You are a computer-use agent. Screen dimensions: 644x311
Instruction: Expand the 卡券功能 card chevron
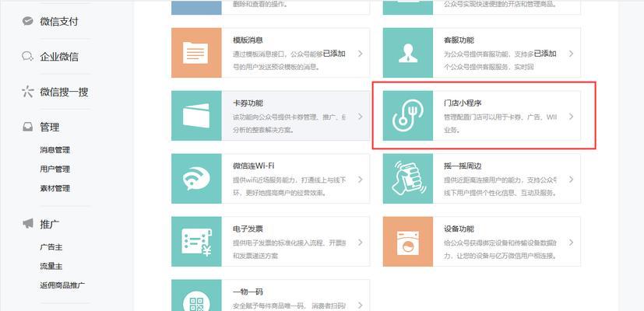coord(361,117)
